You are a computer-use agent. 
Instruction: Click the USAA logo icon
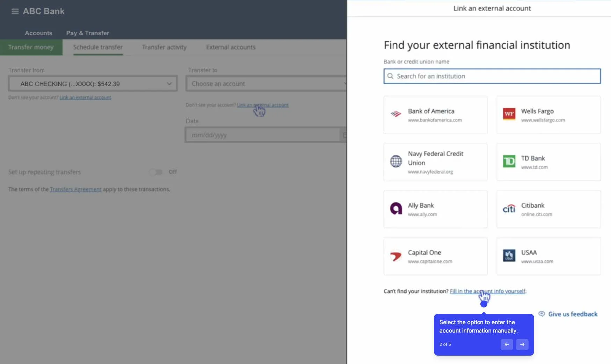click(509, 255)
